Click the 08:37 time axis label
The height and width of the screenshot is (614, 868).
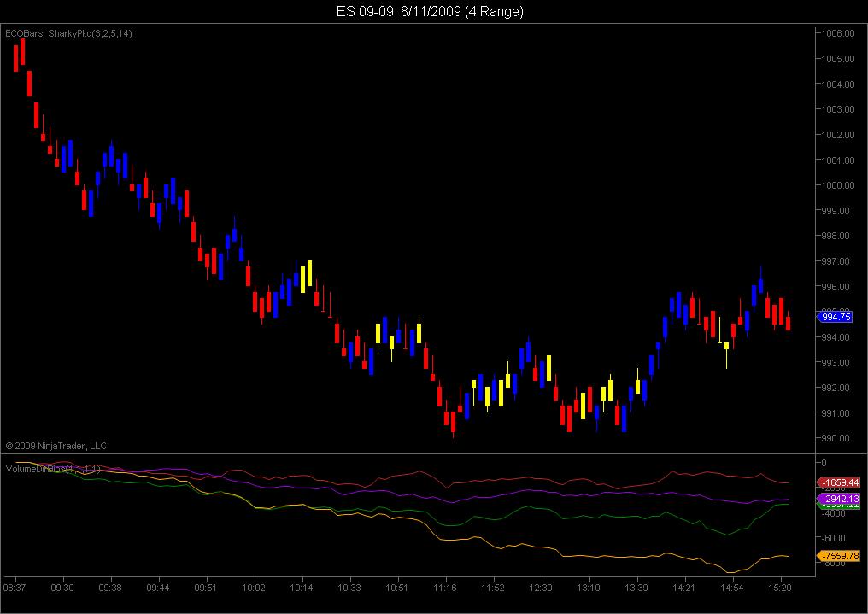click(x=15, y=588)
